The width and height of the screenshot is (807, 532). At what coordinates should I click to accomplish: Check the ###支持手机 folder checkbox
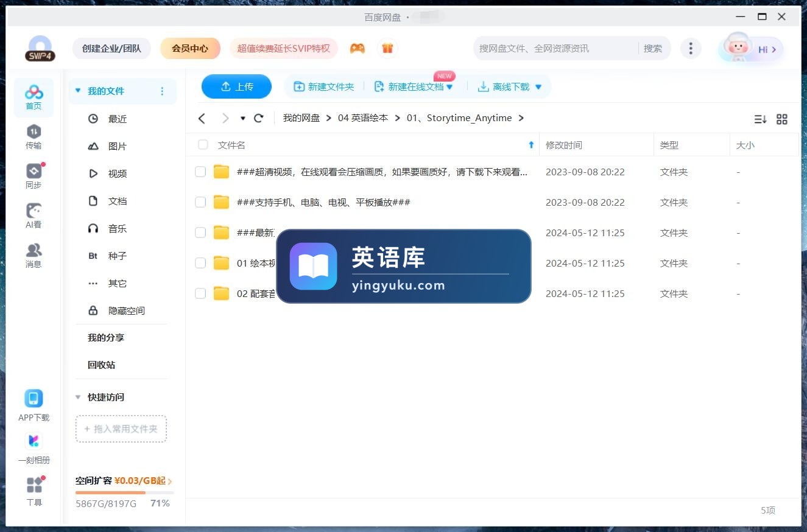tap(200, 202)
